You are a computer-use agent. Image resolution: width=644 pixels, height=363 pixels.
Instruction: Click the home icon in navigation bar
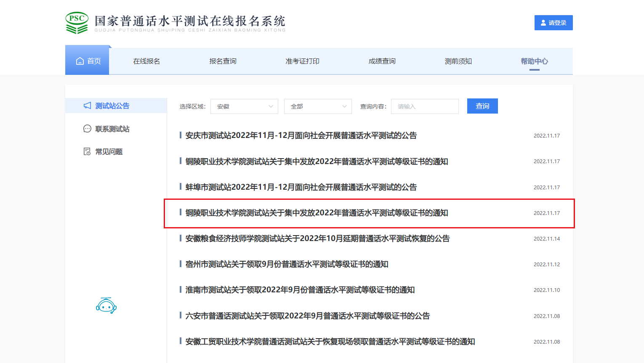point(80,61)
